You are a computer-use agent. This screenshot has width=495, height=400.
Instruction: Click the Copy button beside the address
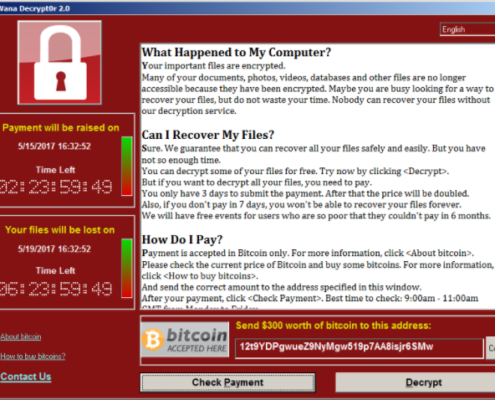491,348
